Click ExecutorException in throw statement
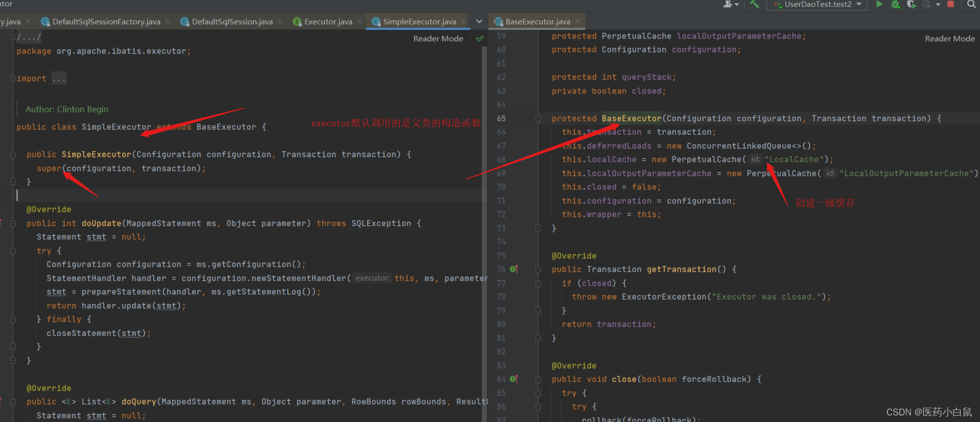 (x=664, y=297)
